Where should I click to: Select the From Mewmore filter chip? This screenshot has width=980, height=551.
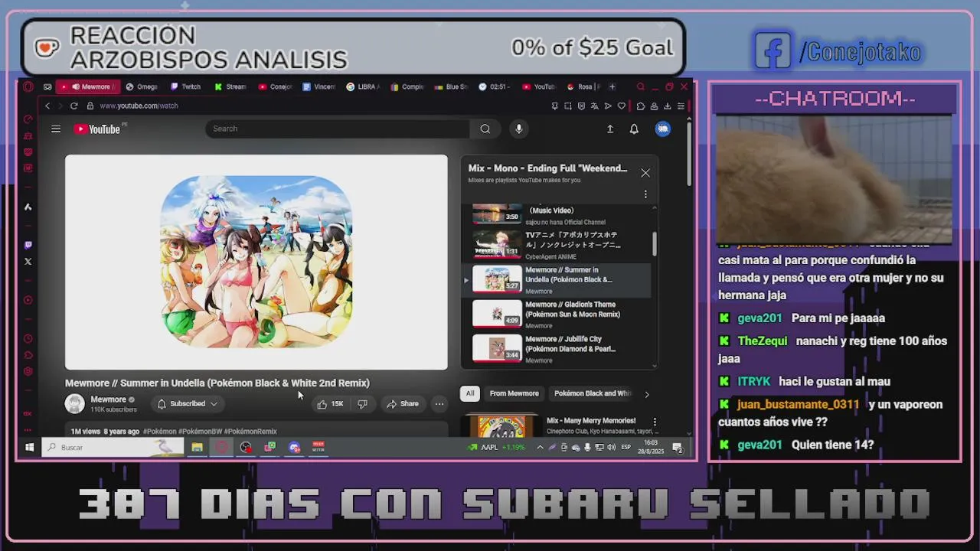pyautogui.click(x=514, y=393)
